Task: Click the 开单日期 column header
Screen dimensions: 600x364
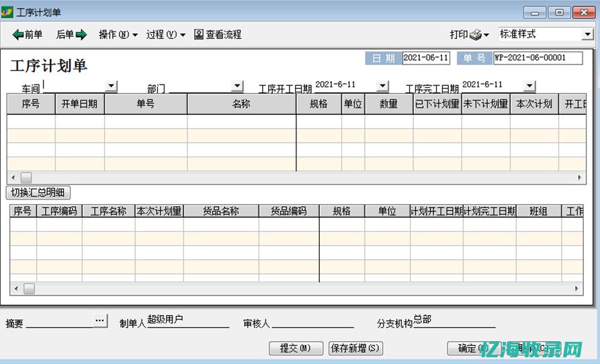Action: [x=79, y=104]
